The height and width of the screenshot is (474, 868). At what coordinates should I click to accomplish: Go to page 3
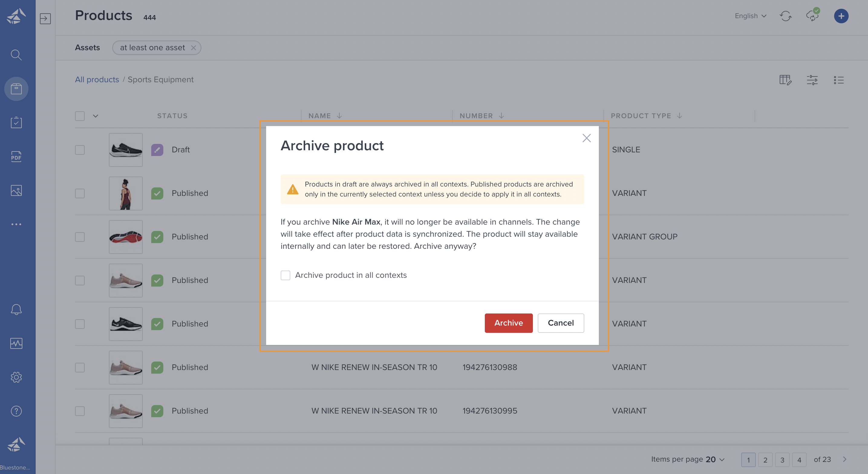tap(782, 459)
